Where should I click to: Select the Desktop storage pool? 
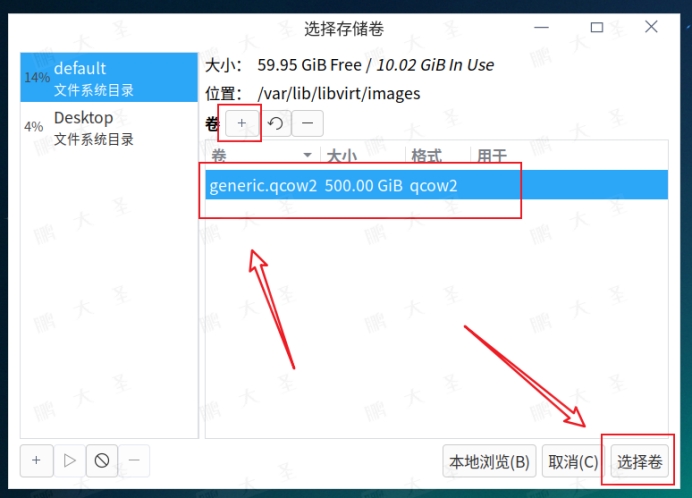[109, 127]
